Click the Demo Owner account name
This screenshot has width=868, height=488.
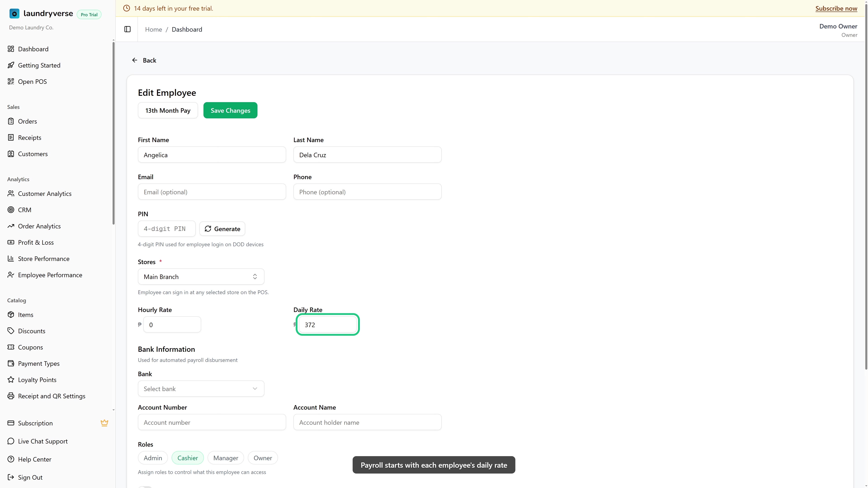(x=838, y=26)
